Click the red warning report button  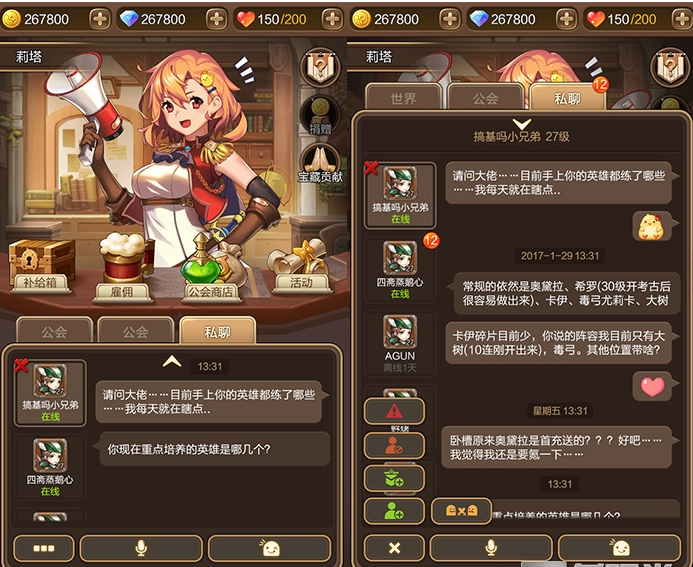pos(394,411)
